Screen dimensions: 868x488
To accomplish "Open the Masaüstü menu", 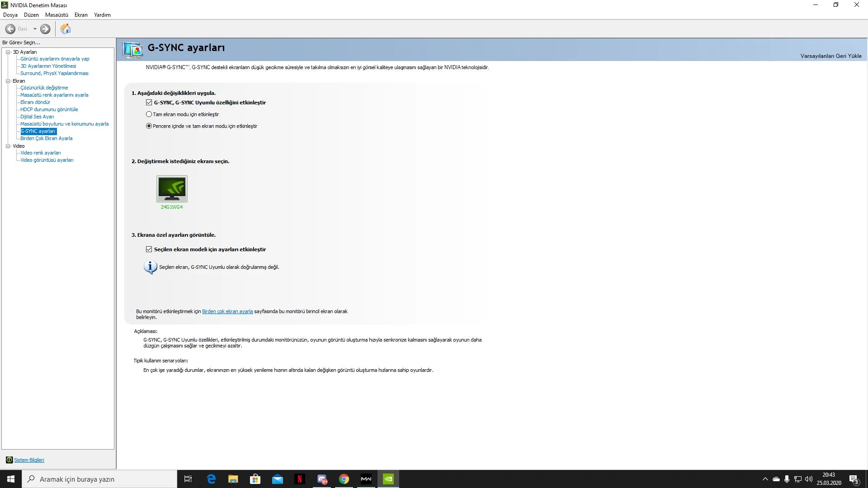I will [57, 15].
